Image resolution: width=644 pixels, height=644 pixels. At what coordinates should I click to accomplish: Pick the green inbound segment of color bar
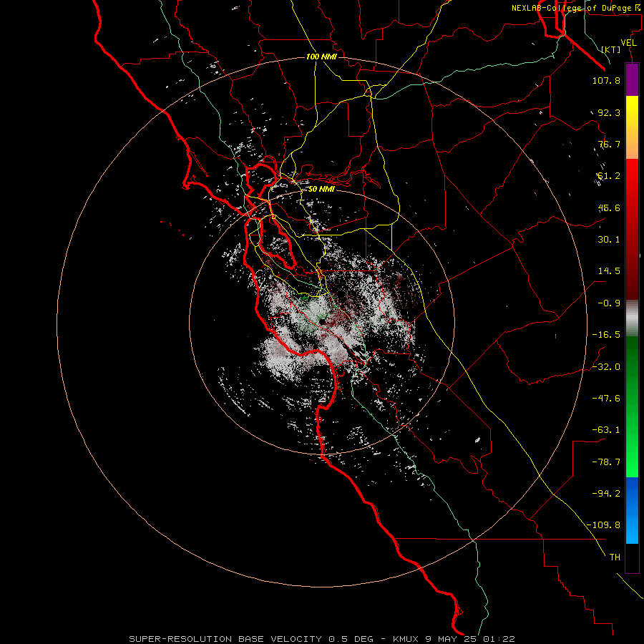click(x=632, y=406)
